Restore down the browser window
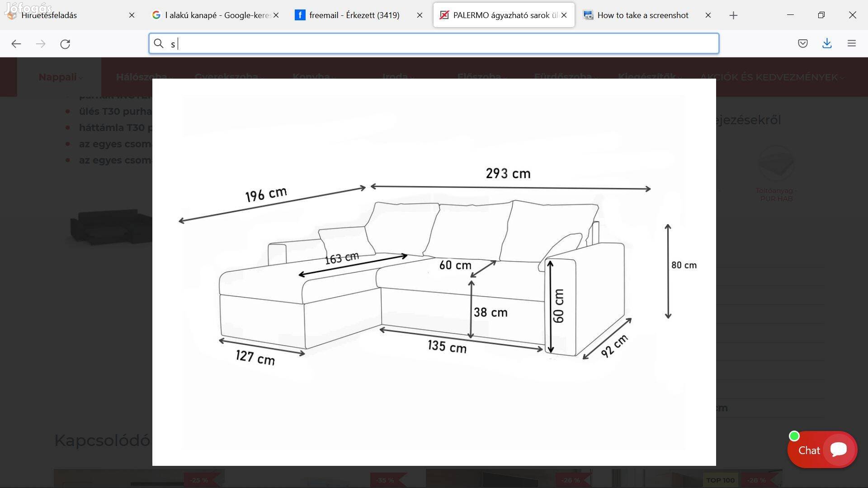Viewport: 868px width, 488px height. point(821,15)
